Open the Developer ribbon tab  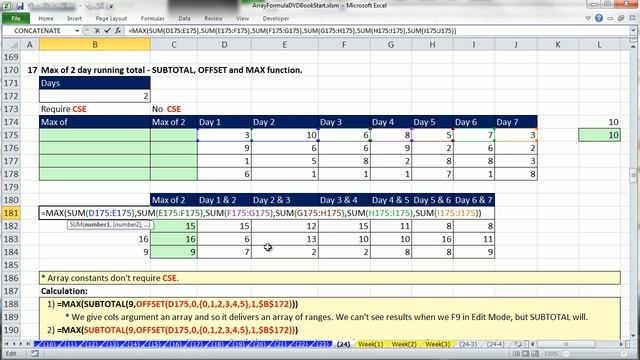[x=276, y=18]
